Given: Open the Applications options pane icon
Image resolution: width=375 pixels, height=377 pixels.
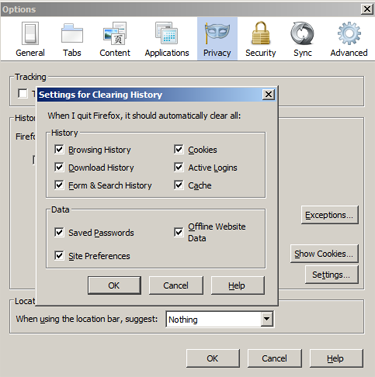Looking at the screenshot, I should tap(167, 34).
